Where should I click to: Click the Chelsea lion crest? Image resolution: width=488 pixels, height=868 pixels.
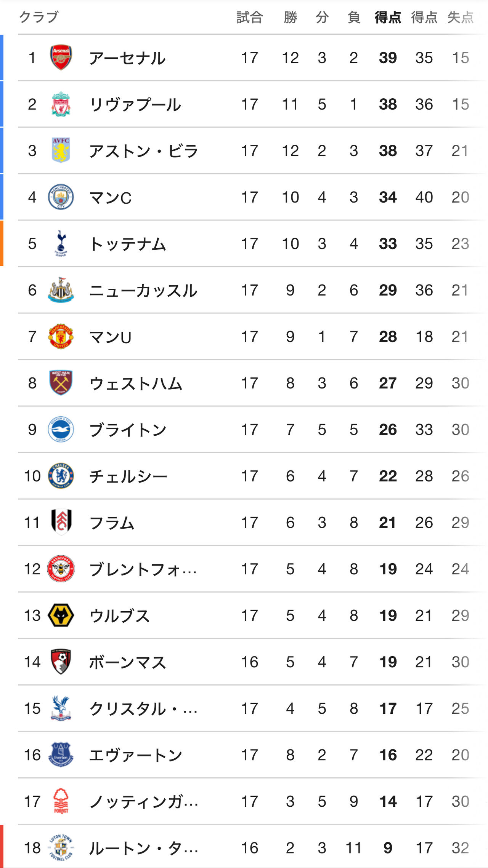(x=61, y=476)
